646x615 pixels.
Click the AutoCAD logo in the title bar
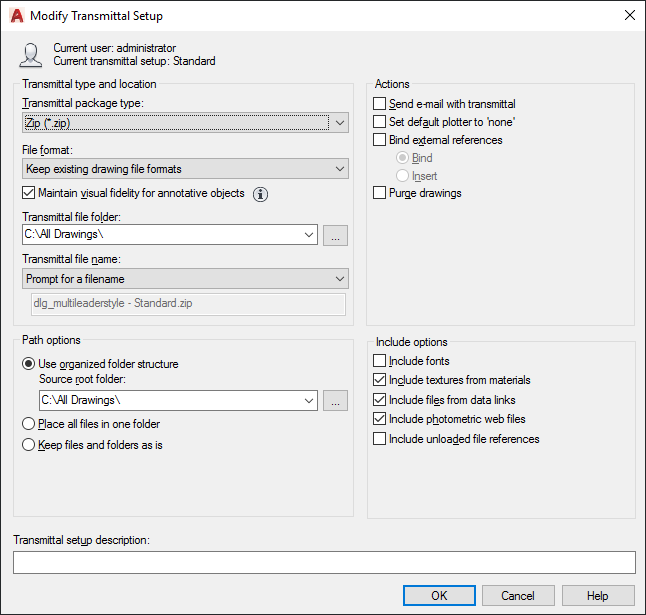[15, 16]
